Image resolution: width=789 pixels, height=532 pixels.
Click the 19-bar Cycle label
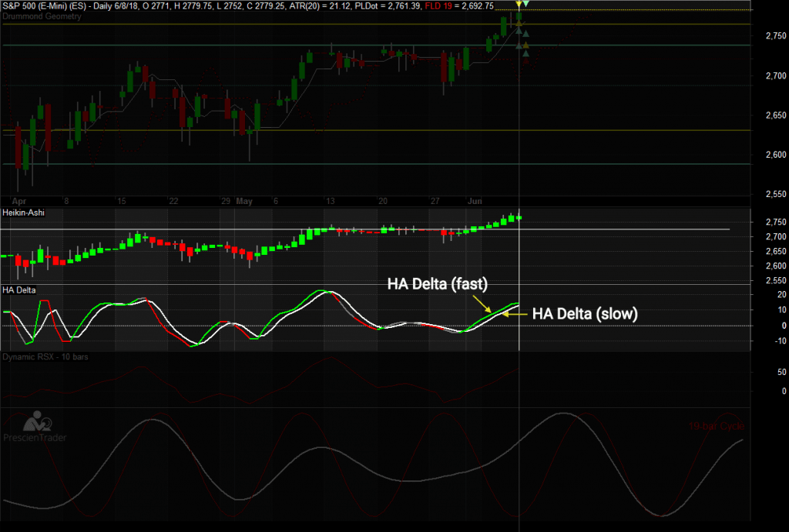[716, 427]
